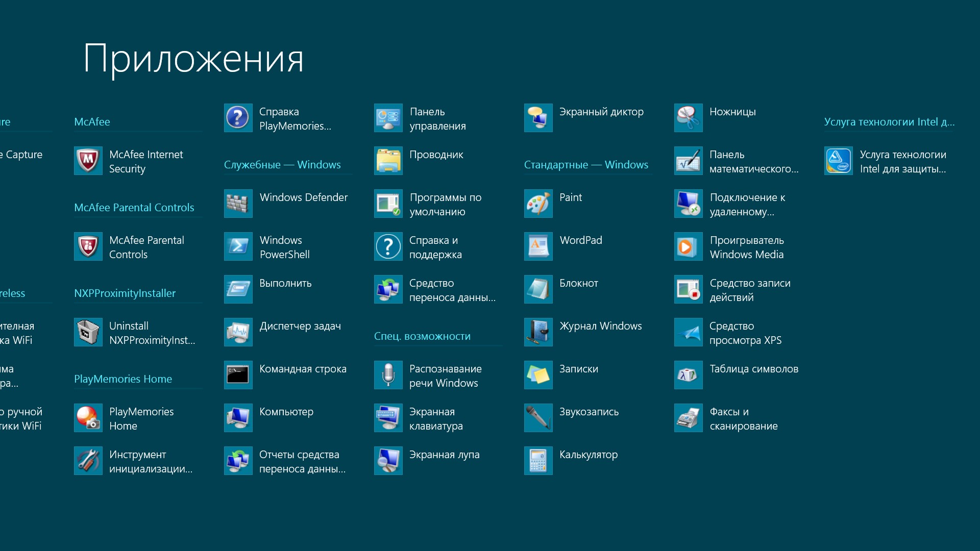Click WordPad app icon
This screenshot has height=551, width=980.
538,246
